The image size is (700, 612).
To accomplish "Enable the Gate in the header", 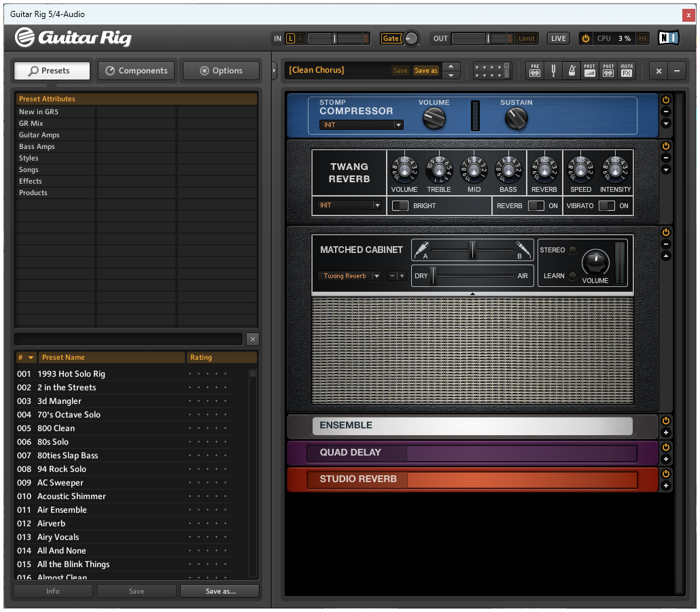I will tap(391, 39).
